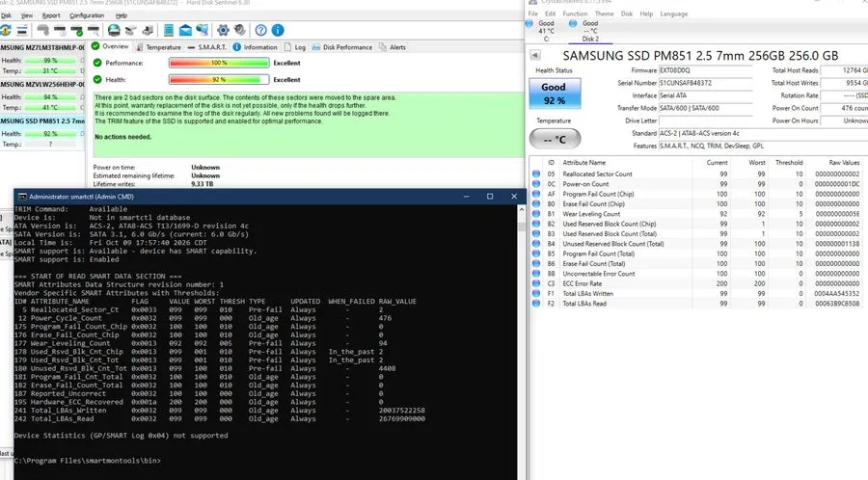Click the back arrow button in CrystalDiskInfo
868x480 pixels.
tap(534, 55)
